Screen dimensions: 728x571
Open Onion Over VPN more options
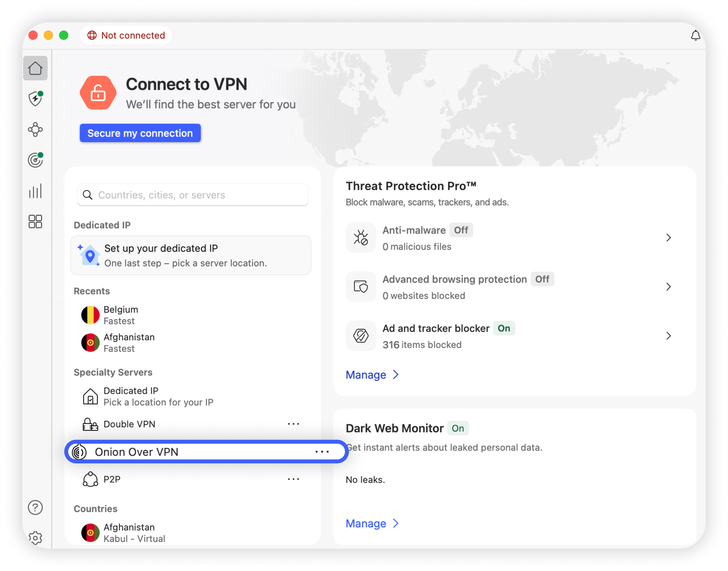[322, 452]
